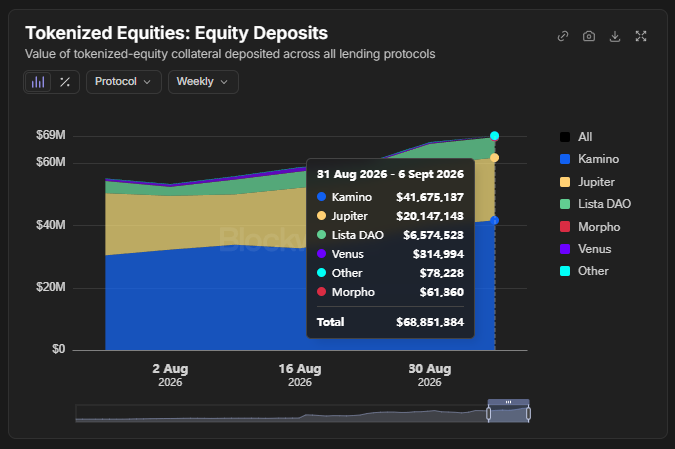Image resolution: width=675 pixels, height=449 pixels.
Task: Click the Tokenized Equities chart title
Action: point(176,33)
